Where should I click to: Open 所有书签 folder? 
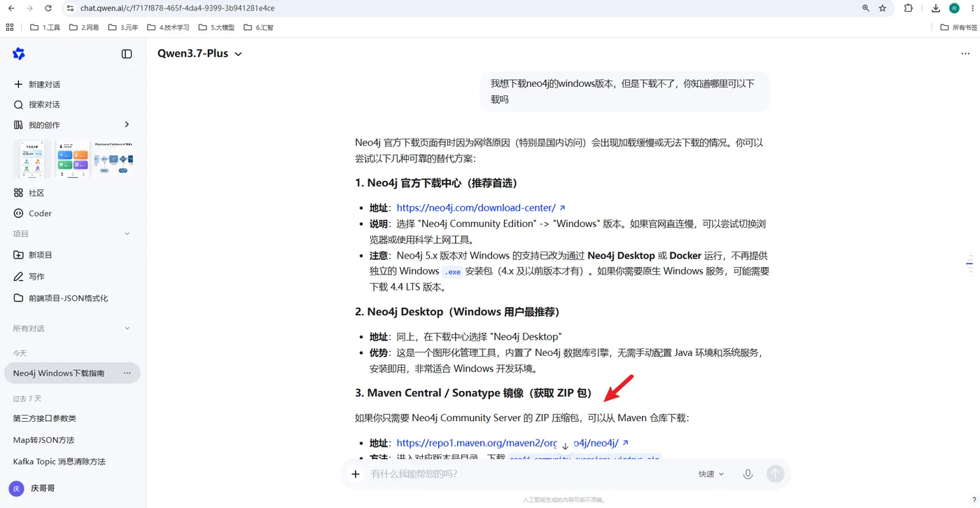[958, 27]
